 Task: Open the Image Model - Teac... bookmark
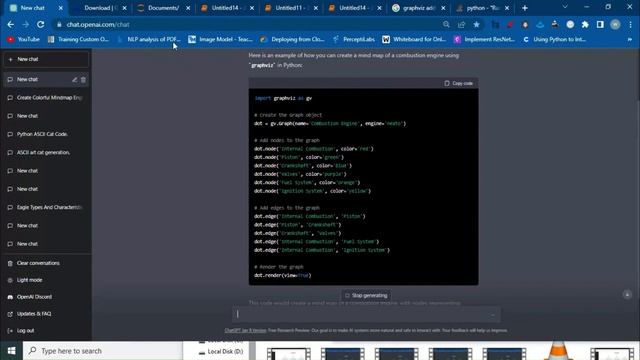click(220, 39)
